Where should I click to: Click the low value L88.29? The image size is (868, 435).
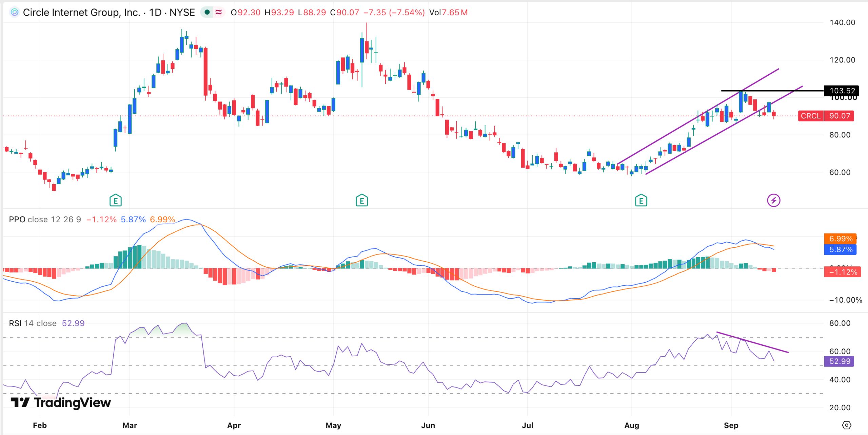tap(312, 13)
